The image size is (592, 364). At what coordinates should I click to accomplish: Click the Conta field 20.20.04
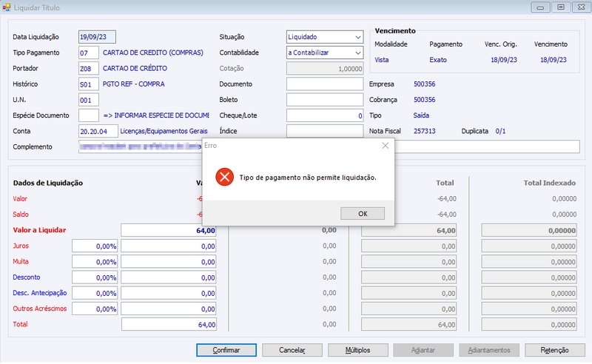[98, 132]
